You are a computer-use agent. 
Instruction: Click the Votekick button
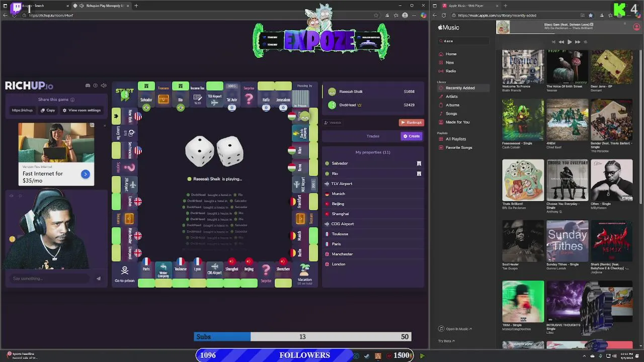coord(333,122)
